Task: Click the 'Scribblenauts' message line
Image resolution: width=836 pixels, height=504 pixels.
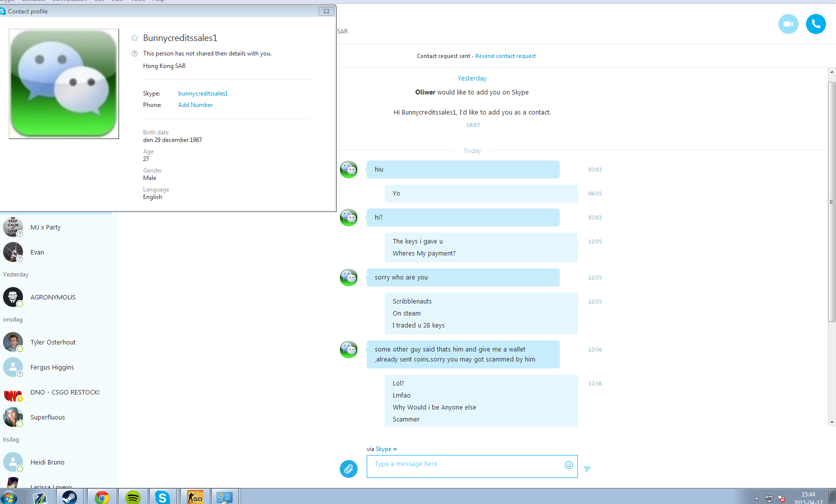Action: click(x=412, y=301)
